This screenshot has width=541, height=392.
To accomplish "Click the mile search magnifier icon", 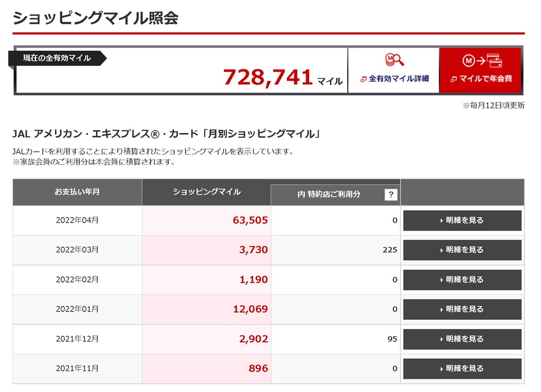I will click(x=394, y=60).
